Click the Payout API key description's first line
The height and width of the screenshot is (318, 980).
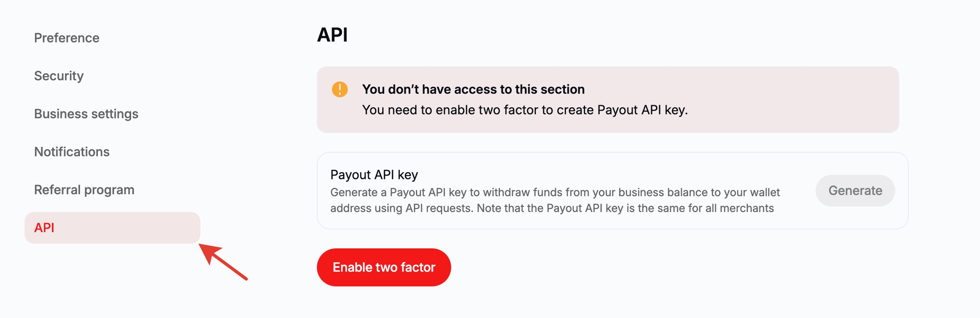pos(555,193)
